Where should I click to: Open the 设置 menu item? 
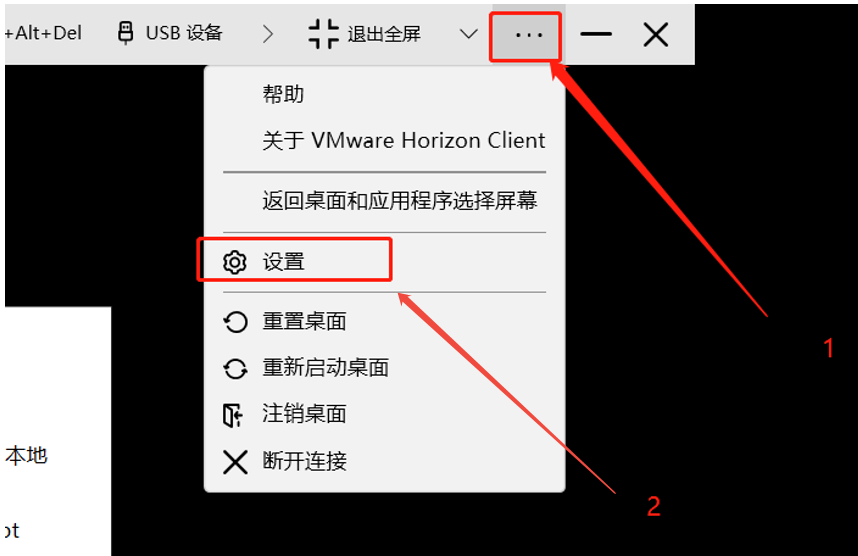tap(283, 262)
